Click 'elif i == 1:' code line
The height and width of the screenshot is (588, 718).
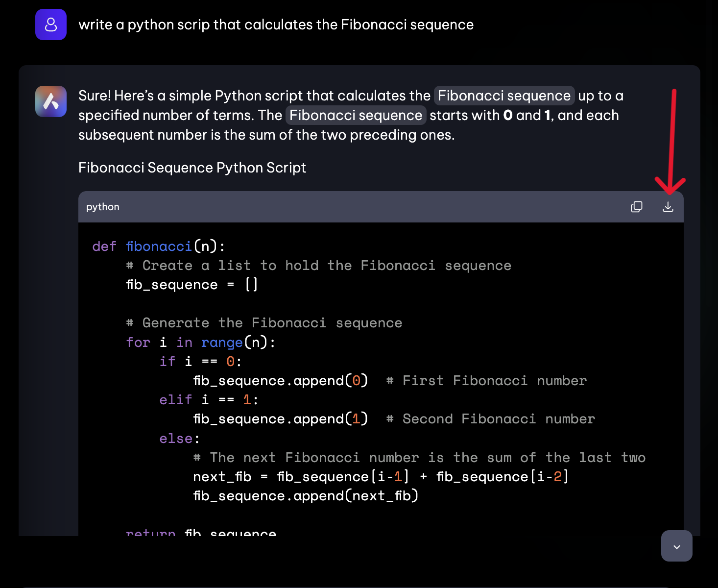(209, 400)
